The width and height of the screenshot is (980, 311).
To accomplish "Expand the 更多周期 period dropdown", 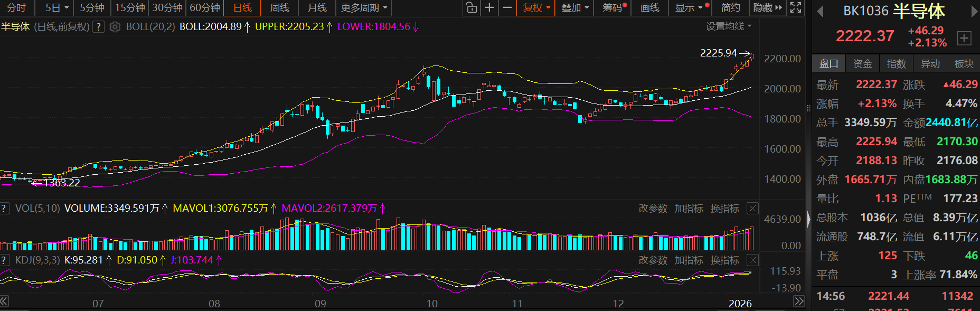I will [364, 8].
